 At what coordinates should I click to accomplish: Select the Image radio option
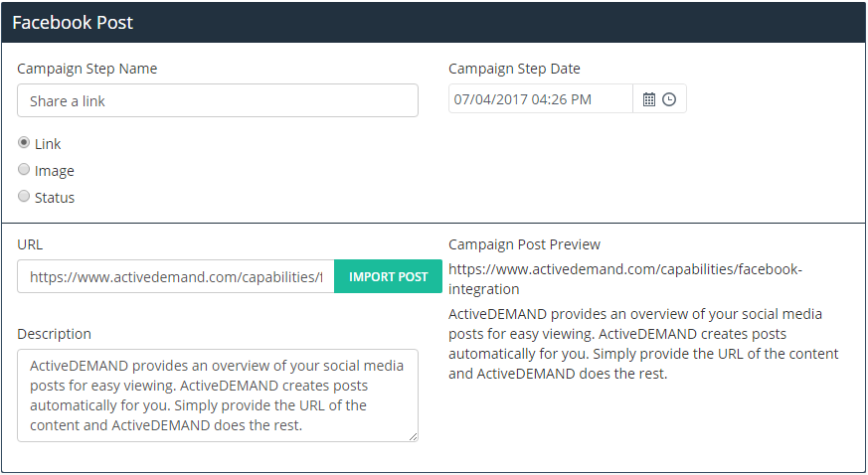24,169
